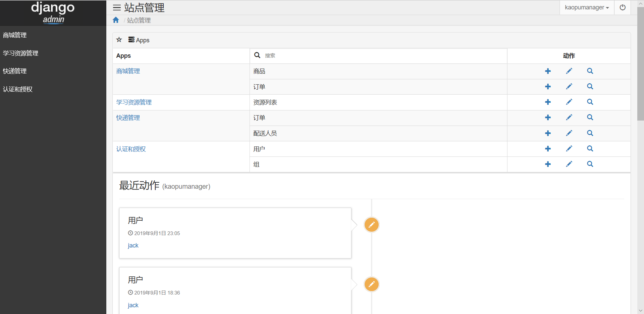Search 资源列表 with the magnifier icon
Image resolution: width=644 pixels, height=314 pixels.
point(590,102)
